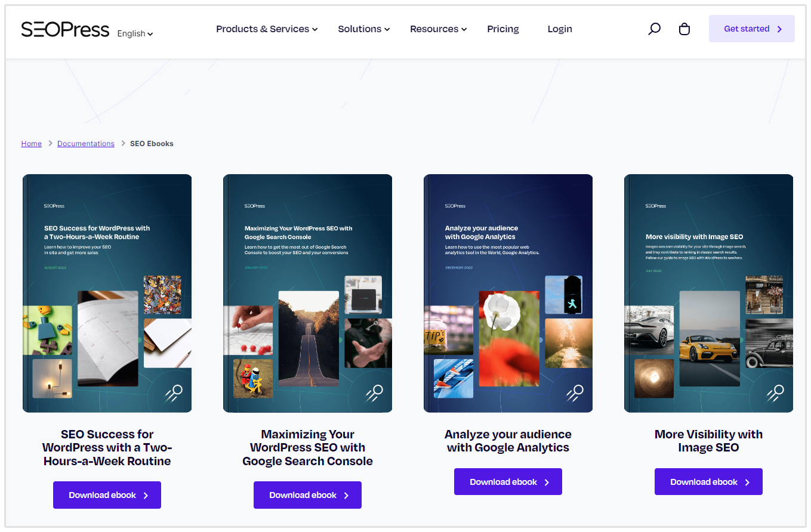The height and width of the screenshot is (532, 811).
Task: Download the Google Analytics ebook
Action: tap(508, 482)
